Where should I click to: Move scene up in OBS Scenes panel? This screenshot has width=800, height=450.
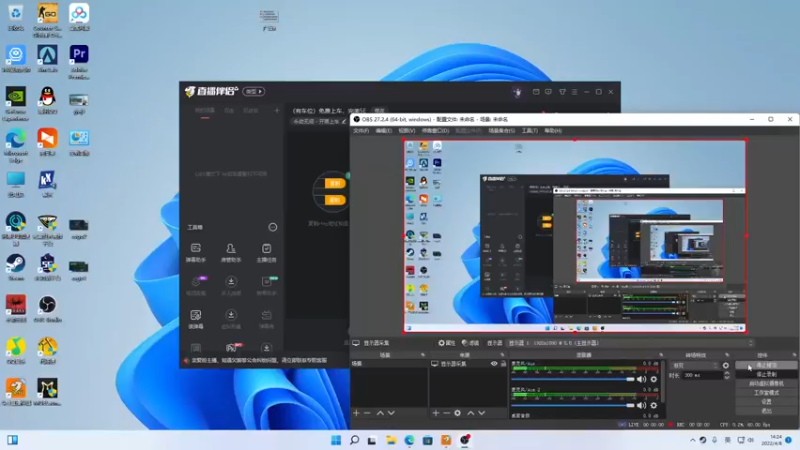[x=380, y=413]
